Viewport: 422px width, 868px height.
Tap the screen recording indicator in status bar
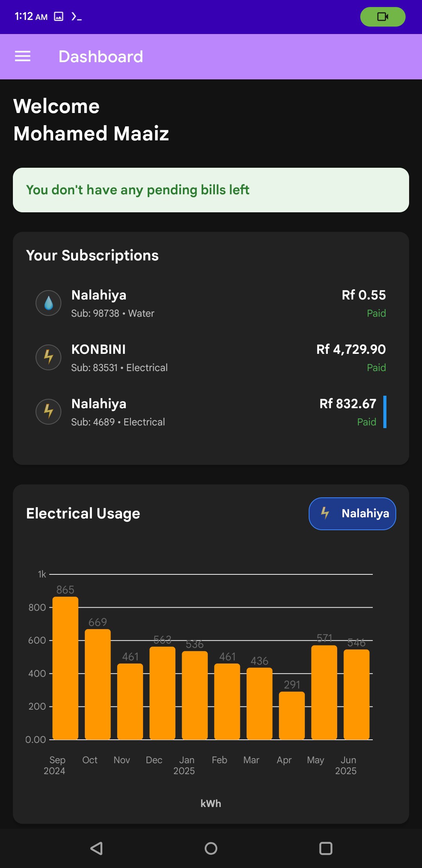[383, 17]
